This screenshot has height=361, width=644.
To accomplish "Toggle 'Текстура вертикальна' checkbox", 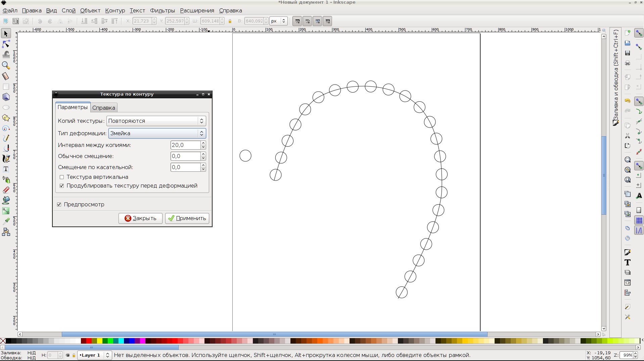I will (62, 177).
